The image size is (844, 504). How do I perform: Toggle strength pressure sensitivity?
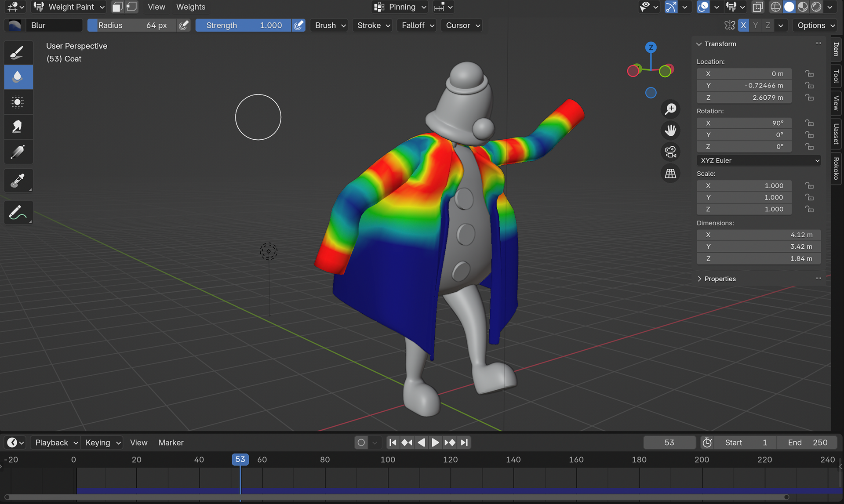298,25
